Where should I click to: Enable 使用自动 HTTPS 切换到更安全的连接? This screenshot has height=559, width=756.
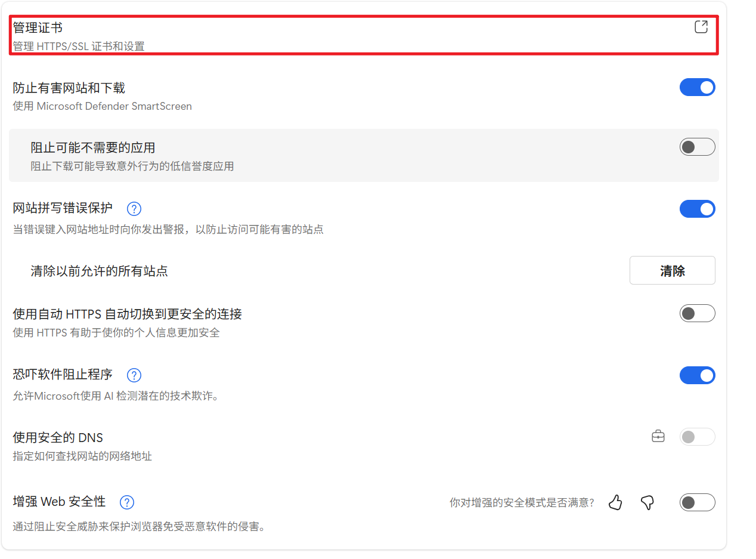pyautogui.click(x=697, y=313)
